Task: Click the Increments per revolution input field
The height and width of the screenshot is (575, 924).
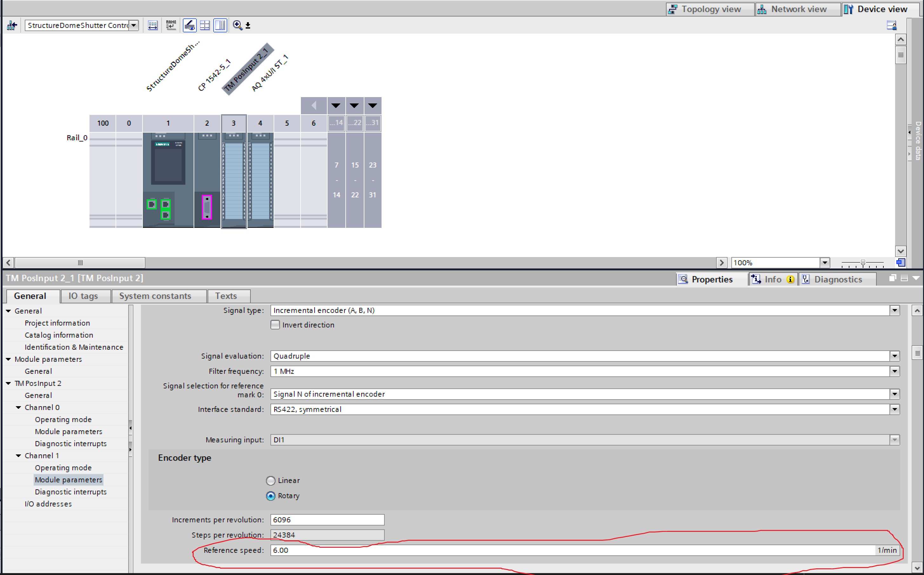Action: click(x=327, y=519)
